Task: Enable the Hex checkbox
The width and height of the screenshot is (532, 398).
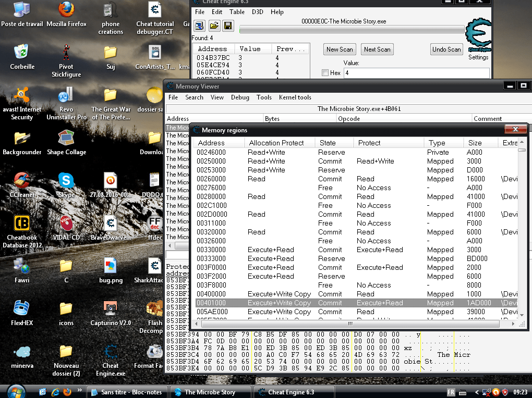Action: [325, 73]
